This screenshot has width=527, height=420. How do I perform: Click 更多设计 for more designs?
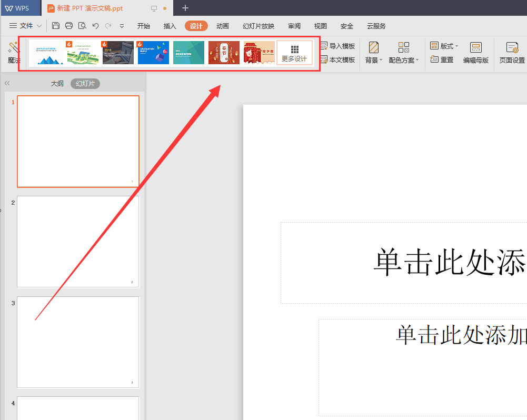coord(294,53)
